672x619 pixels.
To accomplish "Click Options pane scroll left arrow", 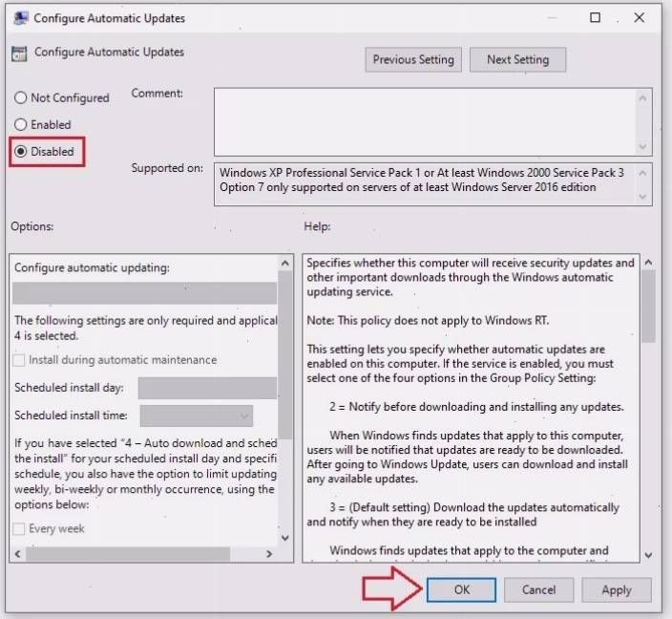I will [17, 554].
